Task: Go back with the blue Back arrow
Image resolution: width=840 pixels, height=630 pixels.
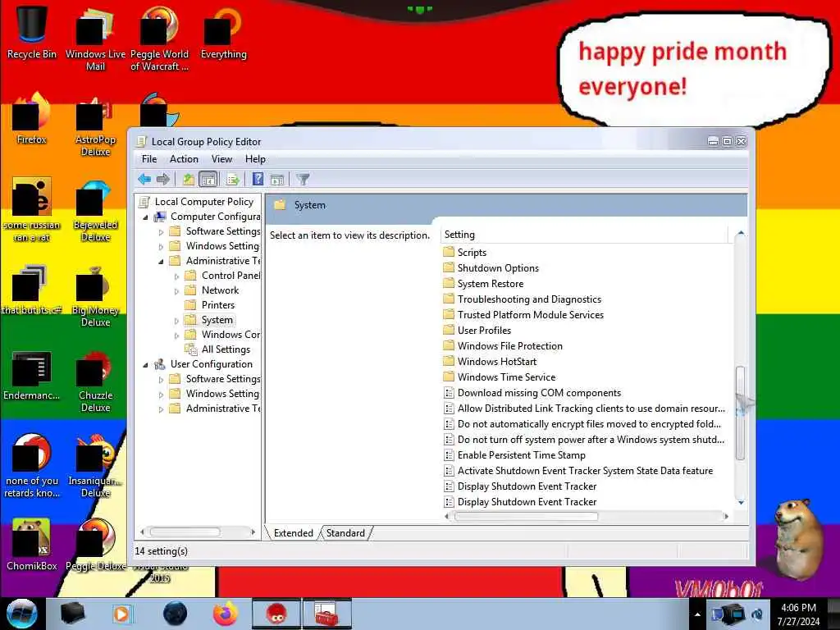Action: point(144,179)
